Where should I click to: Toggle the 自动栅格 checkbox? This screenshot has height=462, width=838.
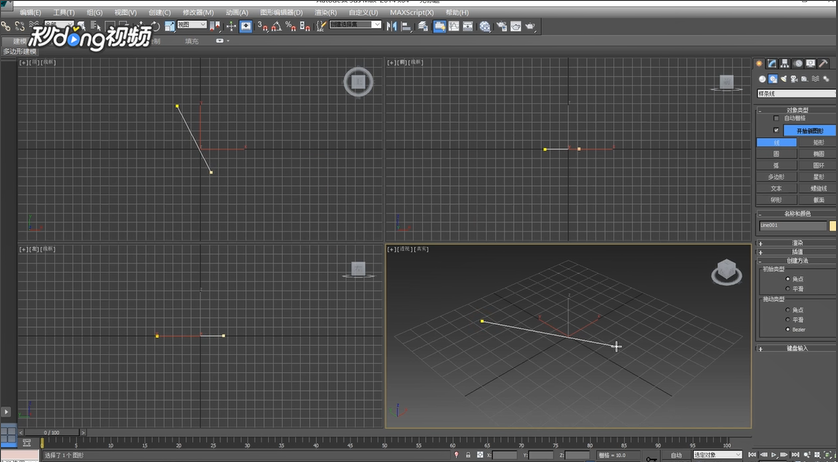pyautogui.click(x=776, y=118)
